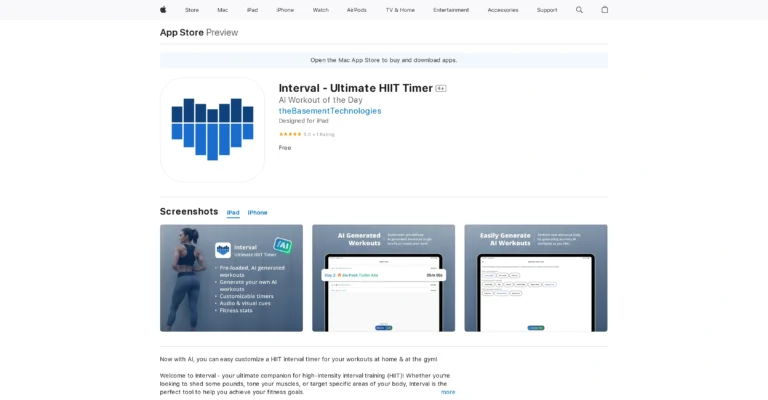This screenshot has height=400, width=768.
Task: Open the Accessories menu item
Action: 503,10
